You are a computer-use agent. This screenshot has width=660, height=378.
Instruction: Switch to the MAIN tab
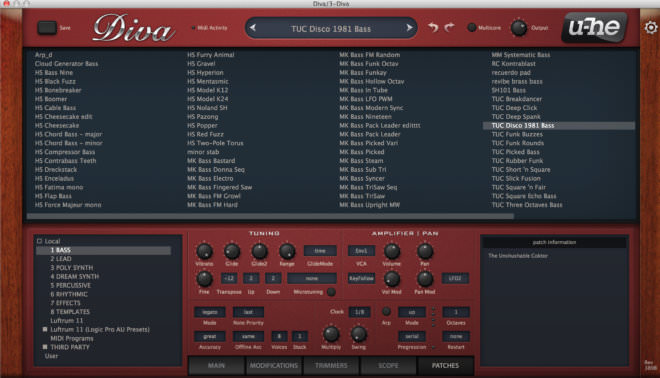[216, 365]
